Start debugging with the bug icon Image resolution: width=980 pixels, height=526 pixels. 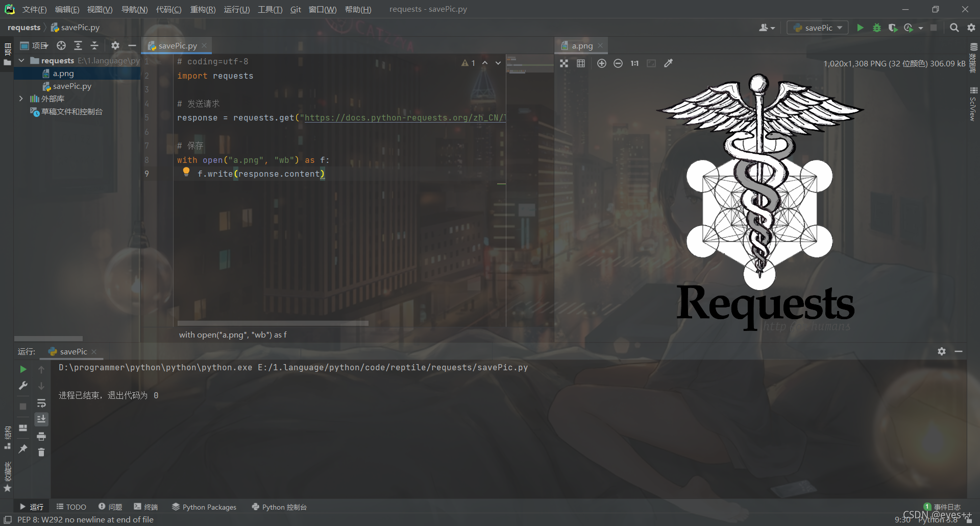877,28
